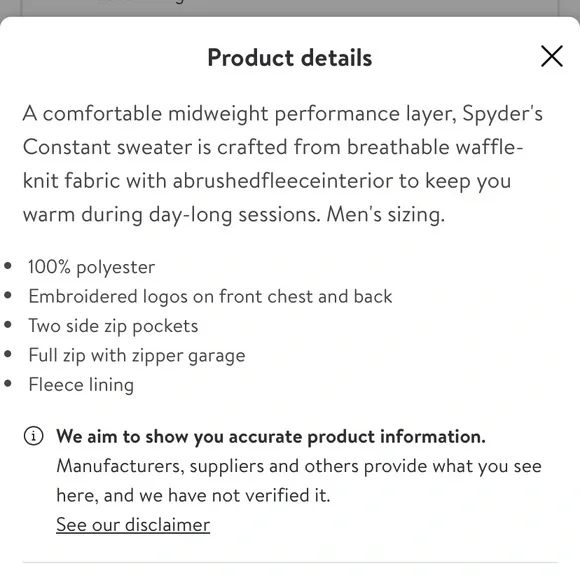Click the Men's sizing sentence
The width and height of the screenshot is (580, 580).
(386, 215)
